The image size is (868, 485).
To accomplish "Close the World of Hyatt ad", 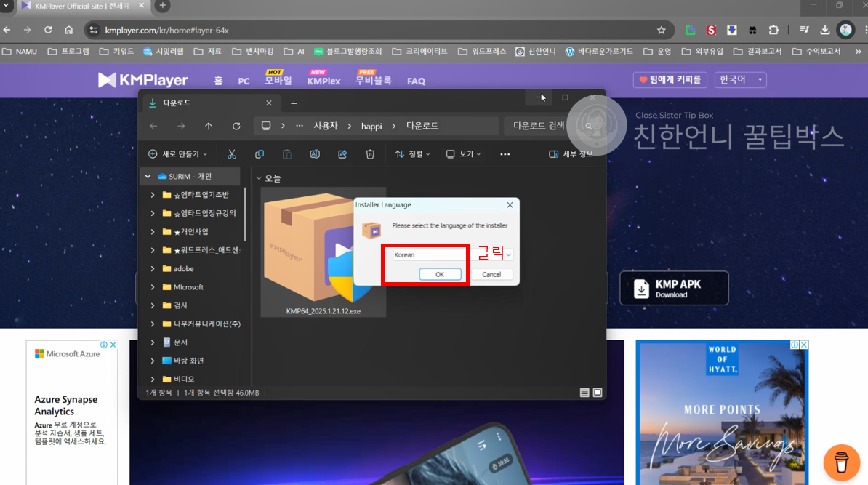I will [x=804, y=345].
